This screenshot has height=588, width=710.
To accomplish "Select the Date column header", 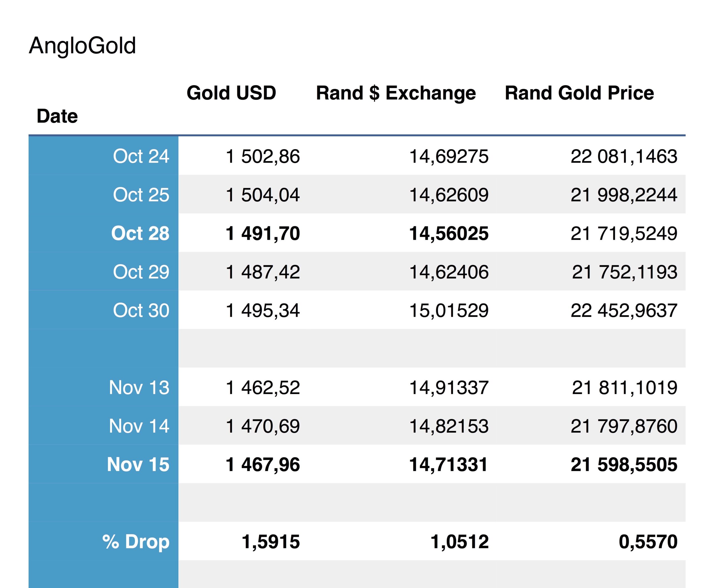I will [x=57, y=116].
